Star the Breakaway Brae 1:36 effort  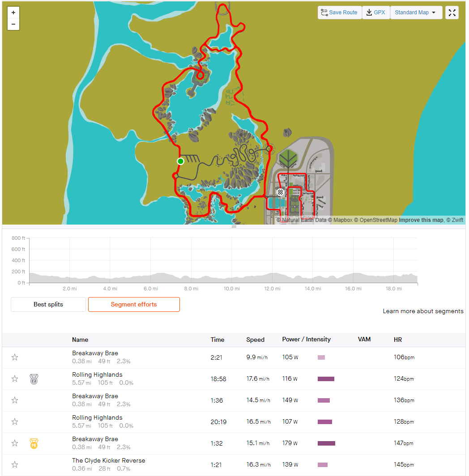coord(15,400)
